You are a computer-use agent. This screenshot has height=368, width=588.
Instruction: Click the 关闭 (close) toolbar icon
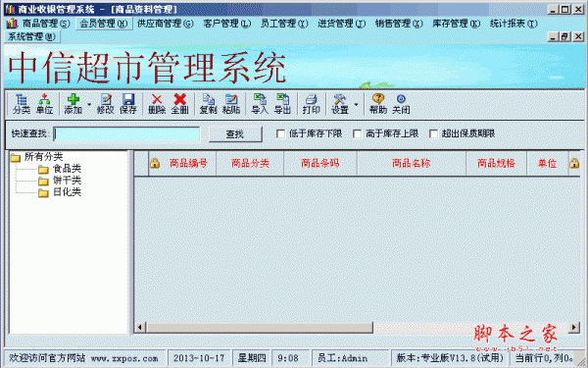(401, 104)
